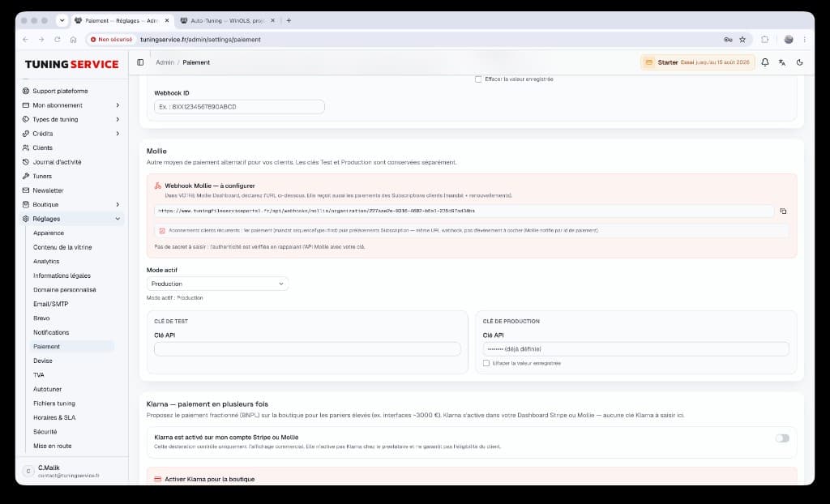Click the Mon abonnement card icon
Viewport: 830px width, 504px height.
[x=25, y=105]
